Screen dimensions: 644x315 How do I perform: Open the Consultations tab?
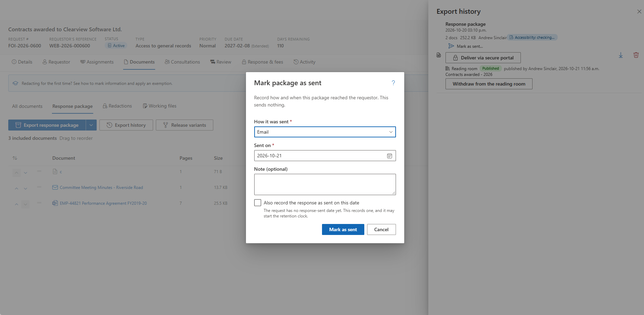click(182, 62)
